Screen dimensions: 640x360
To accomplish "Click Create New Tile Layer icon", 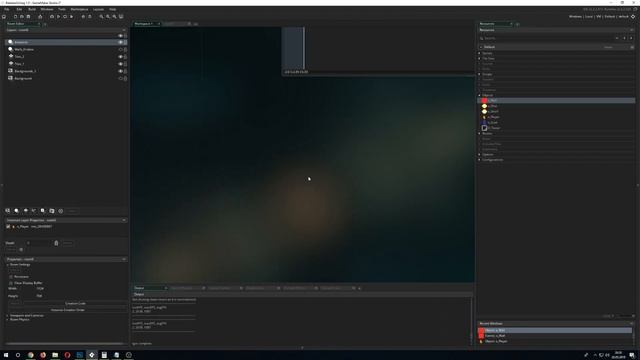I will point(25,211).
